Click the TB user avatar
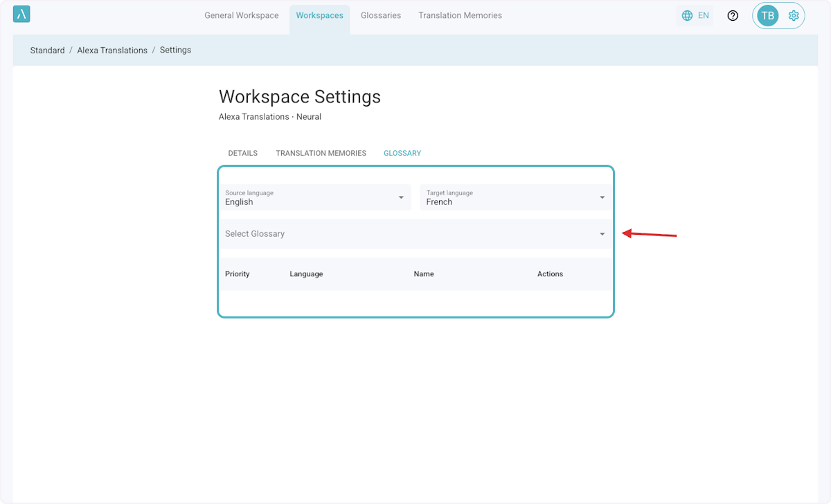The image size is (831, 504). click(767, 15)
